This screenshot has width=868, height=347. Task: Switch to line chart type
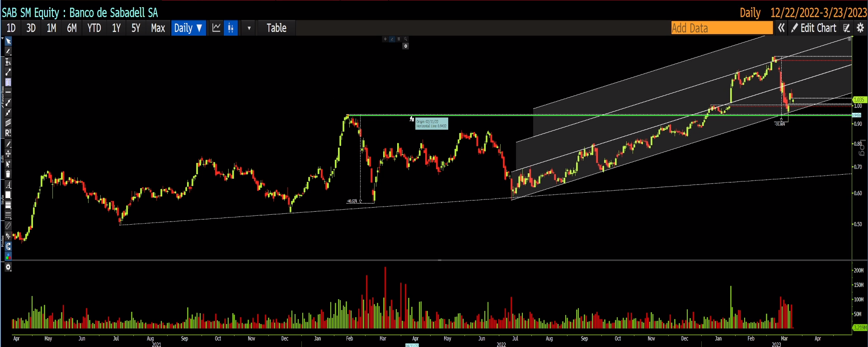(216, 28)
